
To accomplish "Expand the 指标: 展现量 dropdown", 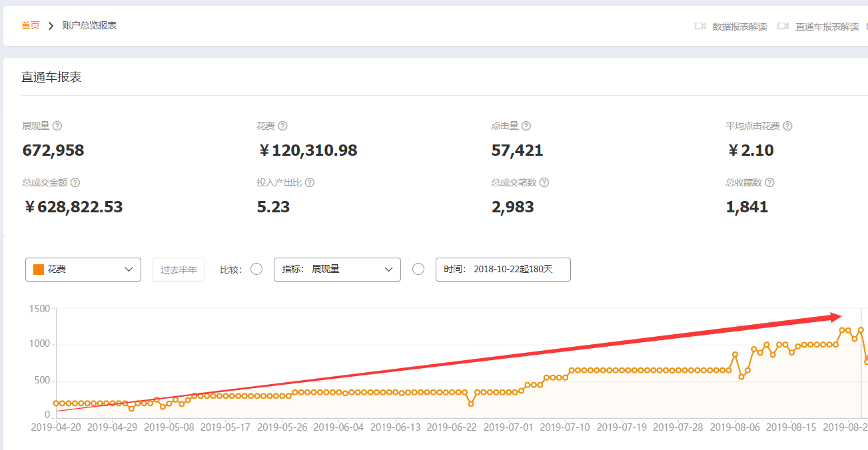I will tap(337, 270).
